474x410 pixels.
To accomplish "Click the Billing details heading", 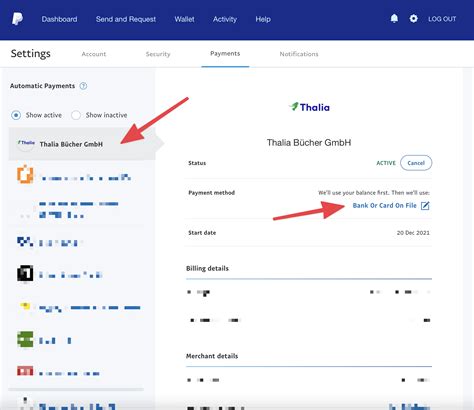I will [207, 268].
